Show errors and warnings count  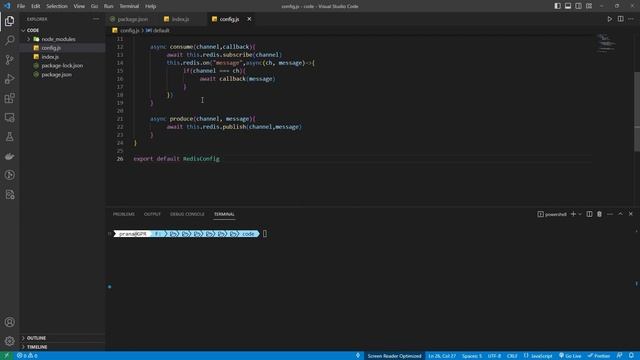(27, 356)
